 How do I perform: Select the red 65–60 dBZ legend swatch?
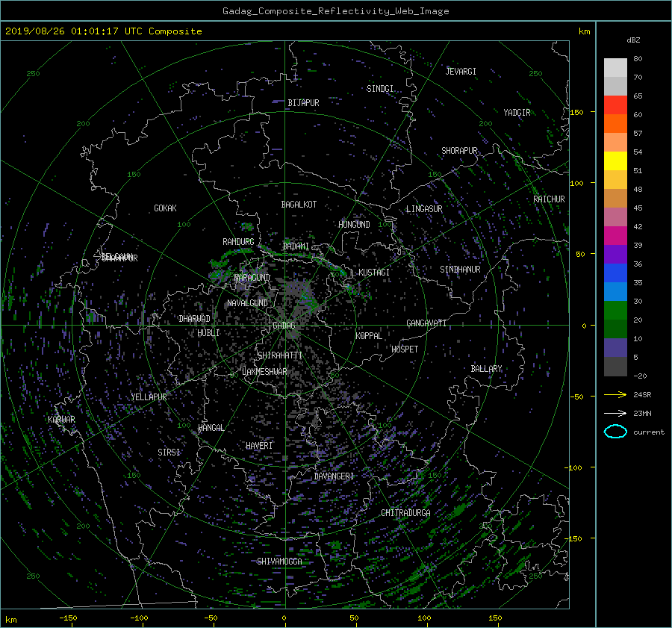(x=615, y=105)
